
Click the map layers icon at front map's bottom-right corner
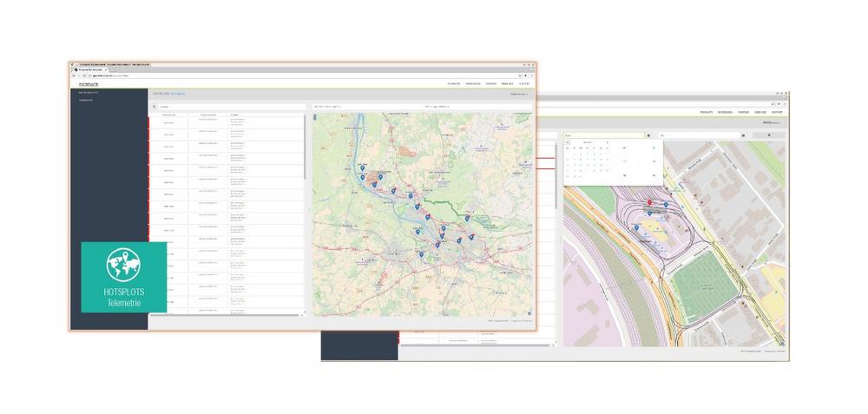[529, 313]
